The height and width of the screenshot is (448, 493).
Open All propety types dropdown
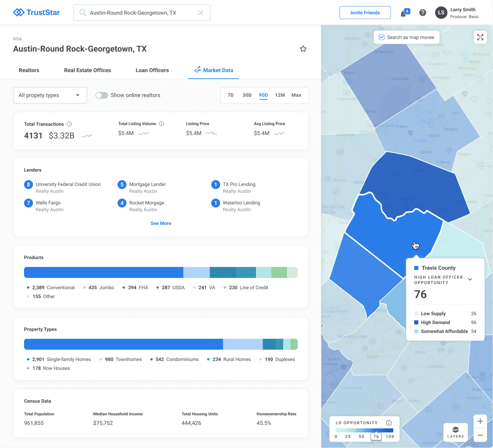tap(50, 95)
